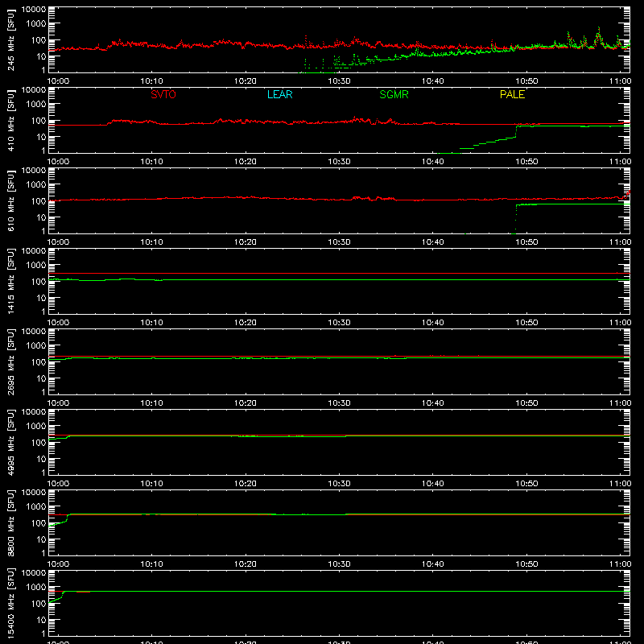644x644 pixels.
Task: Click the 10 y-axis label of 1415 MHz plot
Action: 42,298
